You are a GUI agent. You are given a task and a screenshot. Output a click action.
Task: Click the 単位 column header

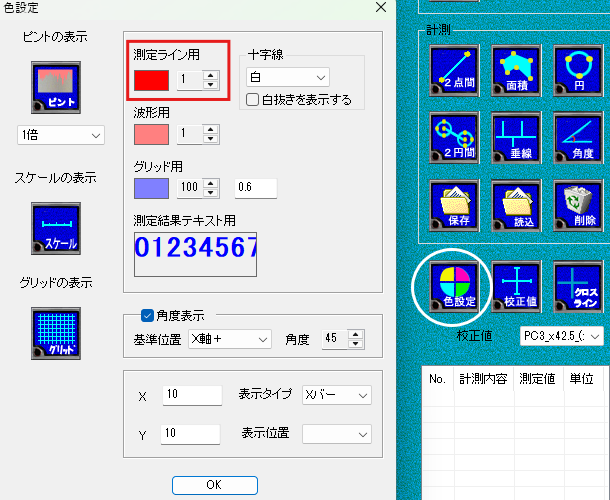[583, 379]
